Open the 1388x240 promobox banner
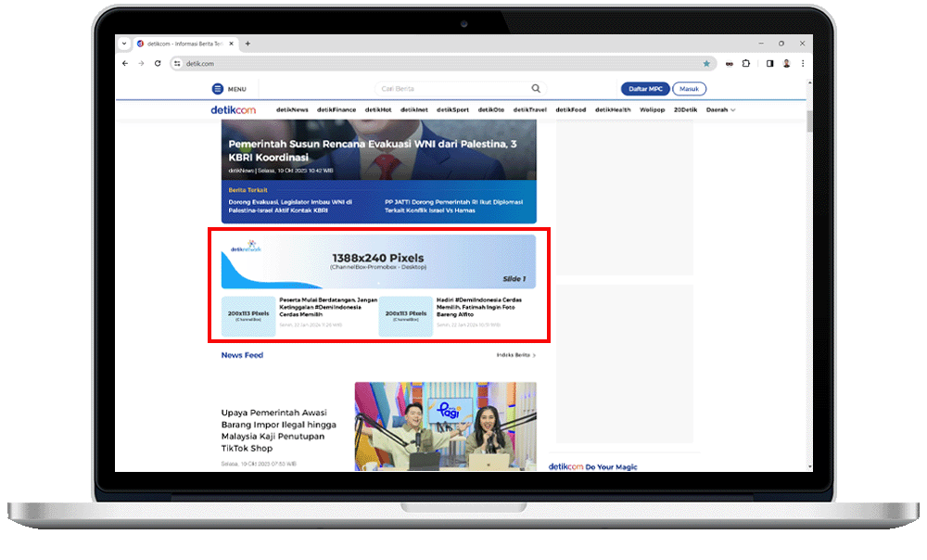The width and height of the screenshot is (927, 560). click(378, 261)
